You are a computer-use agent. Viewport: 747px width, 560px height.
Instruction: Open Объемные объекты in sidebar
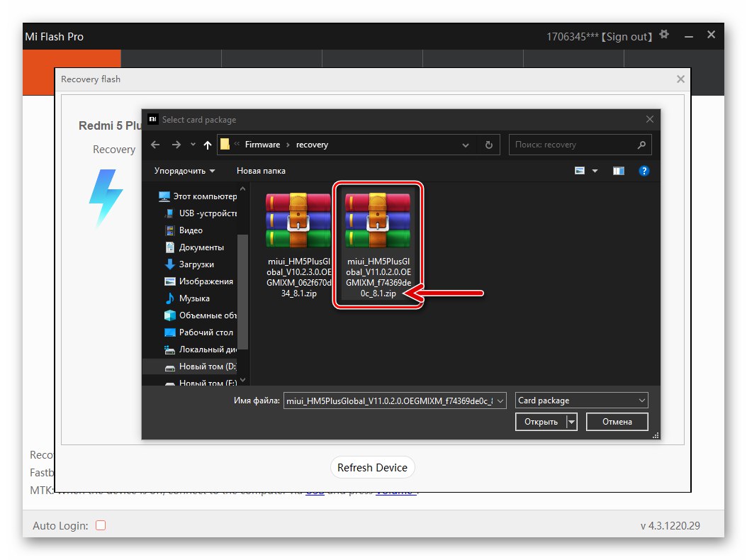tap(200, 315)
